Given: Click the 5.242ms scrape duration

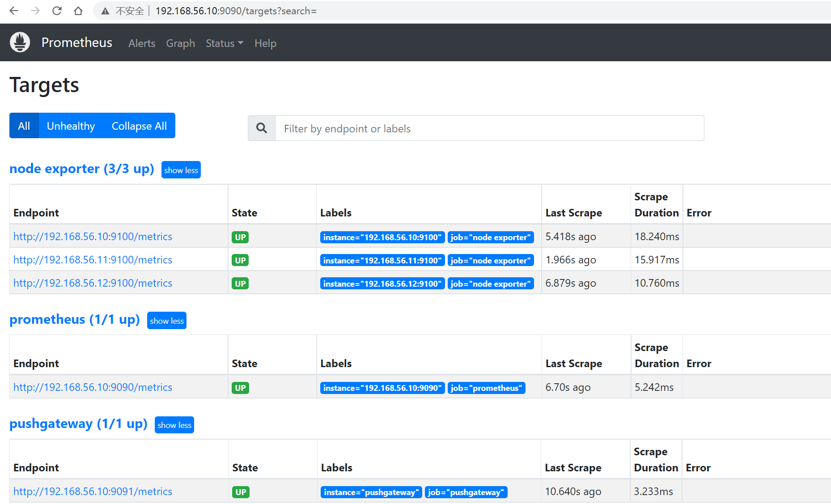Looking at the screenshot, I should [x=654, y=387].
